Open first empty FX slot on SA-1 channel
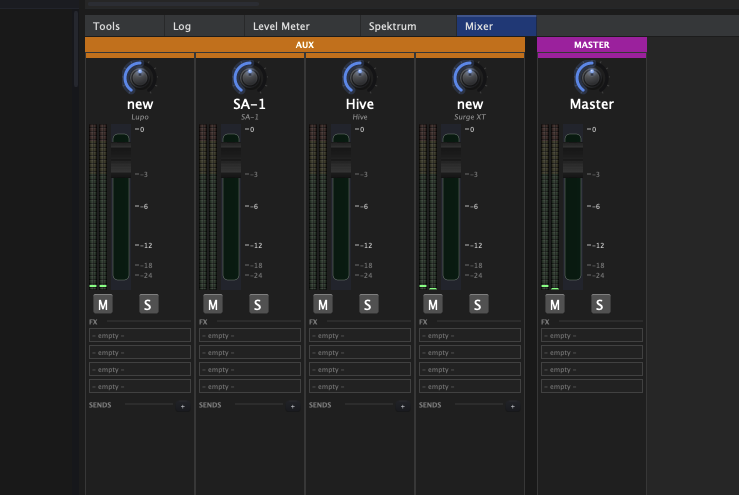 [x=250, y=335]
